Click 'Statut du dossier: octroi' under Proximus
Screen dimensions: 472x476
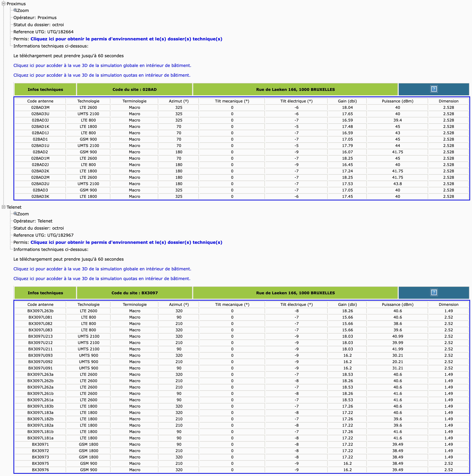coord(39,25)
